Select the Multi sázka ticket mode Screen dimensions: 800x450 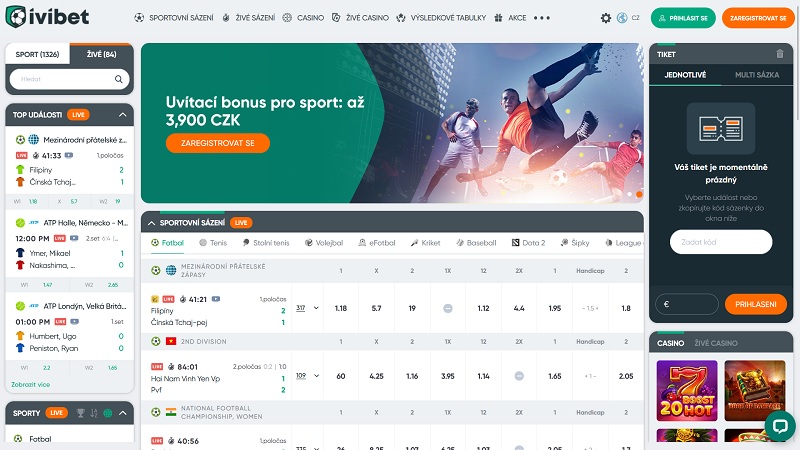pyautogui.click(x=757, y=74)
